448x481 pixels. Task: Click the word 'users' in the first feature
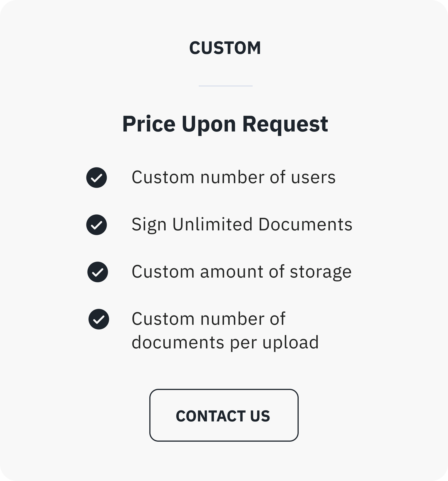click(313, 178)
